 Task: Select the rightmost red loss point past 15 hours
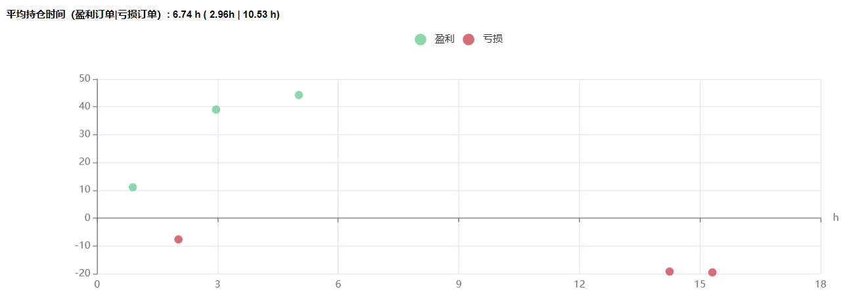[x=712, y=272]
